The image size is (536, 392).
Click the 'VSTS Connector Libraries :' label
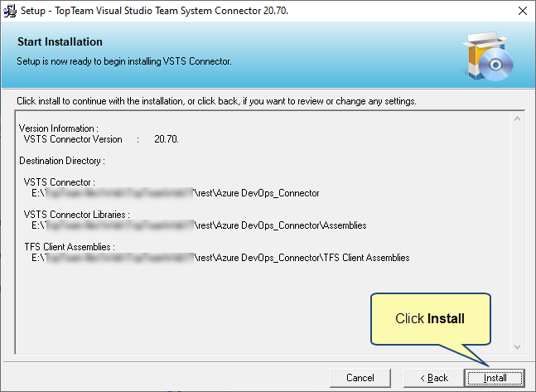(x=76, y=215)
